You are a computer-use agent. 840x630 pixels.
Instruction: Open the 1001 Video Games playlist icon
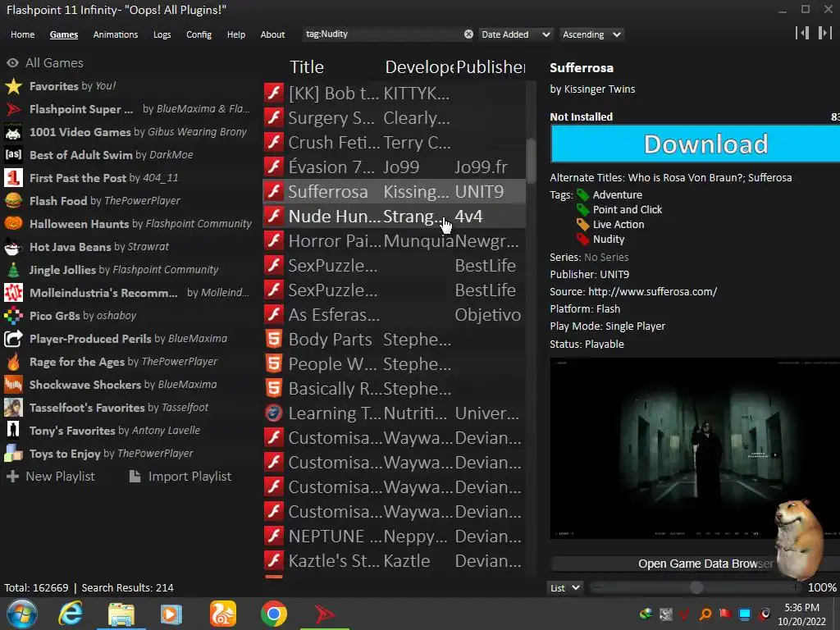(x=13, y=132)
